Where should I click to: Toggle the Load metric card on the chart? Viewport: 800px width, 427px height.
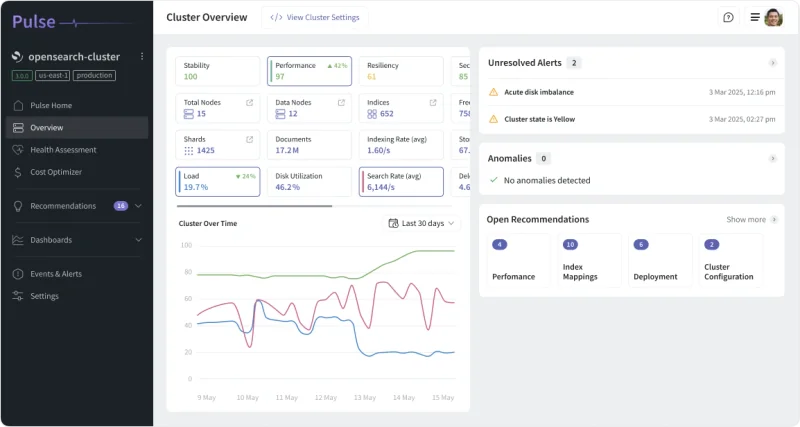tap(217, 182)
